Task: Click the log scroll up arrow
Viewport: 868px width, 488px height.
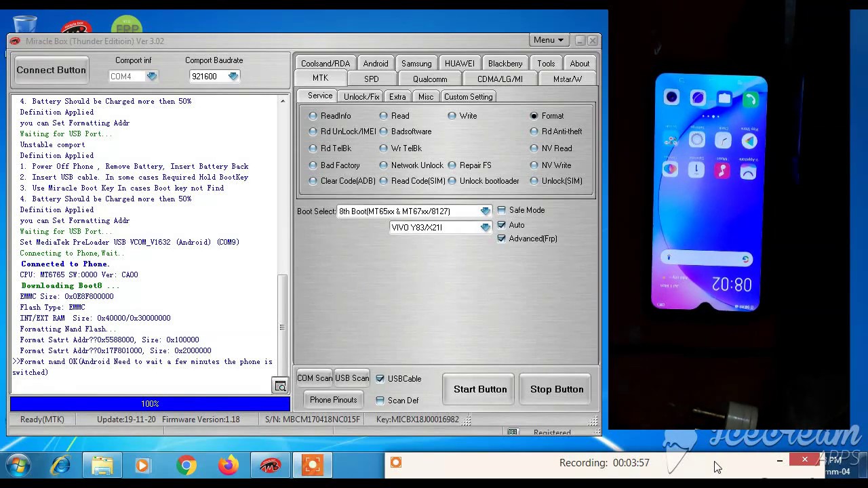Action: click(x=283, y=101)
